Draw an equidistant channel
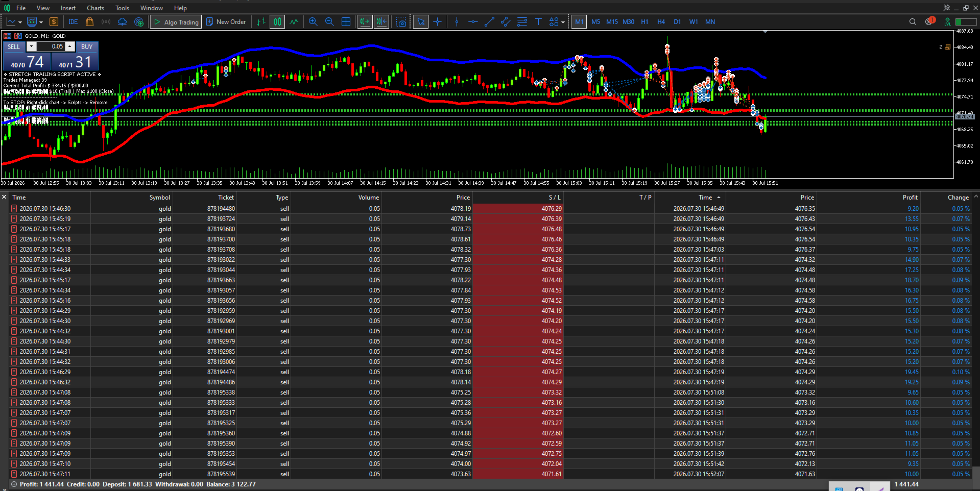Viewport: 980px width, 491px height. pos(506,22)
